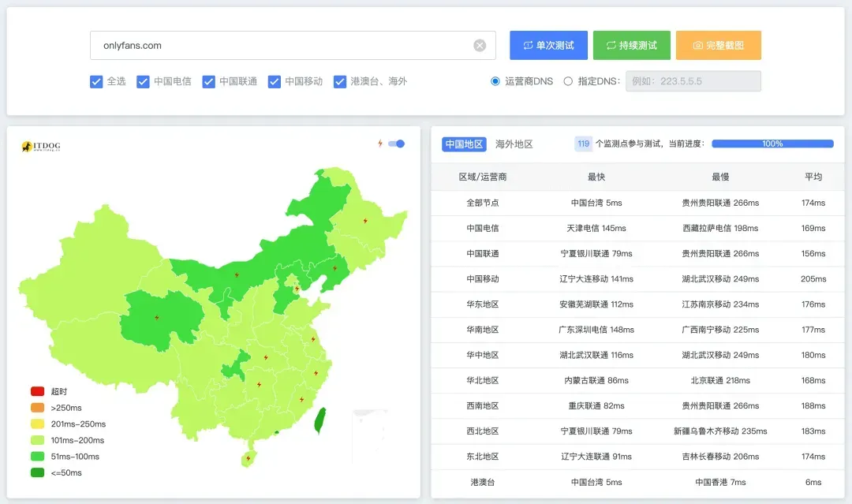Clear the URL using the X icon

pos(480,45)
